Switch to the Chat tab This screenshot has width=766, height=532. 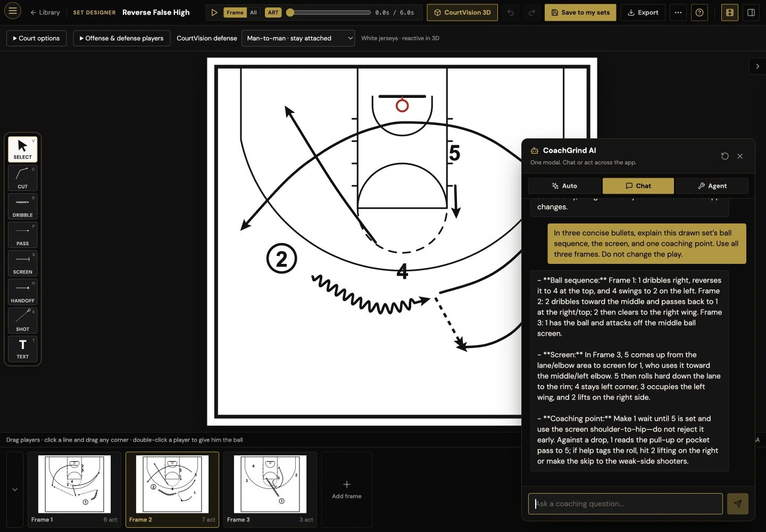click(x=638, y=186)
